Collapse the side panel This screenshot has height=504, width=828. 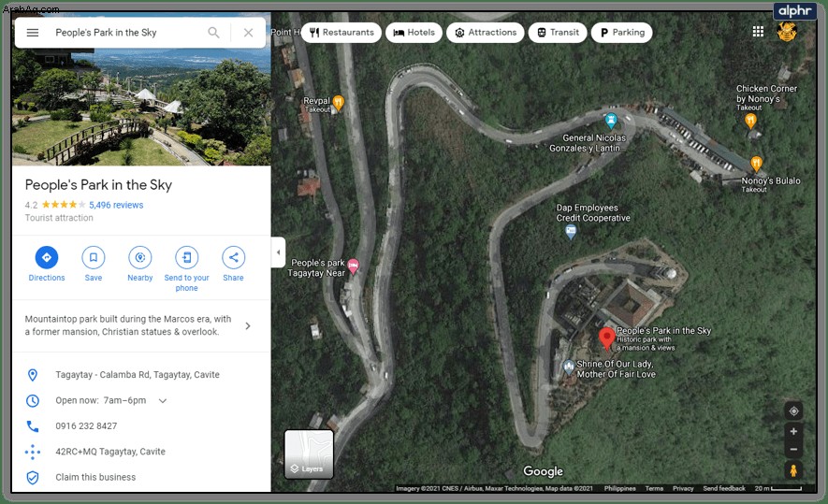[278, 252]
